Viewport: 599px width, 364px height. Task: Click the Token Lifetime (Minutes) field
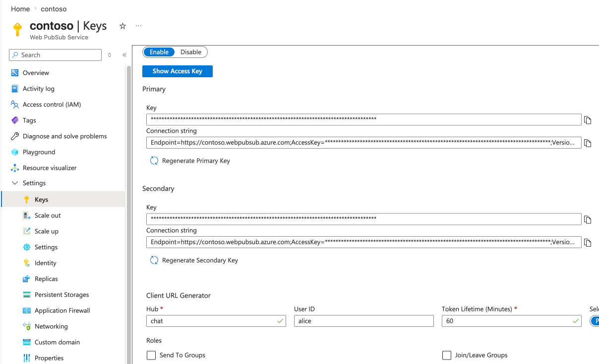click(512, 321)
